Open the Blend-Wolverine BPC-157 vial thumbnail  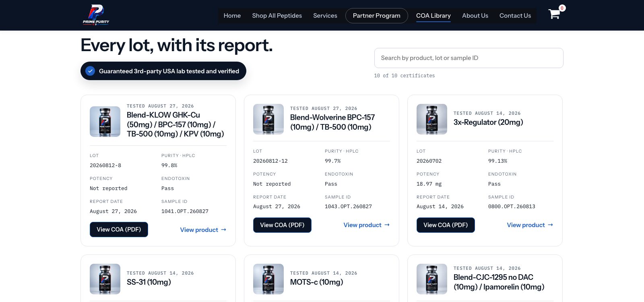268,119
